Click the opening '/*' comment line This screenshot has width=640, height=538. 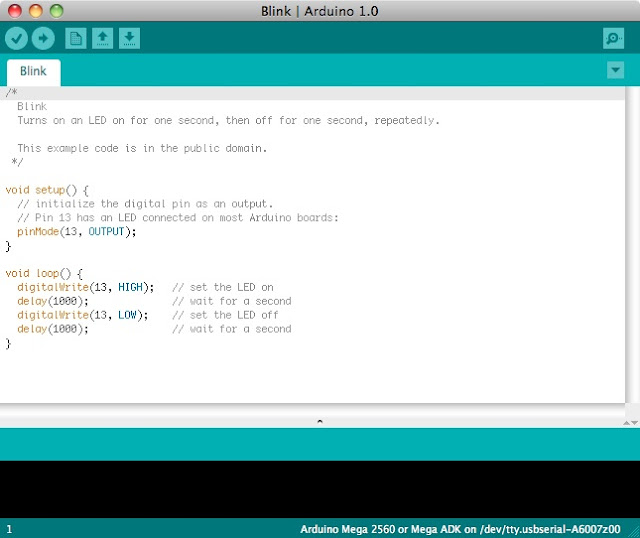coord(11,93)
